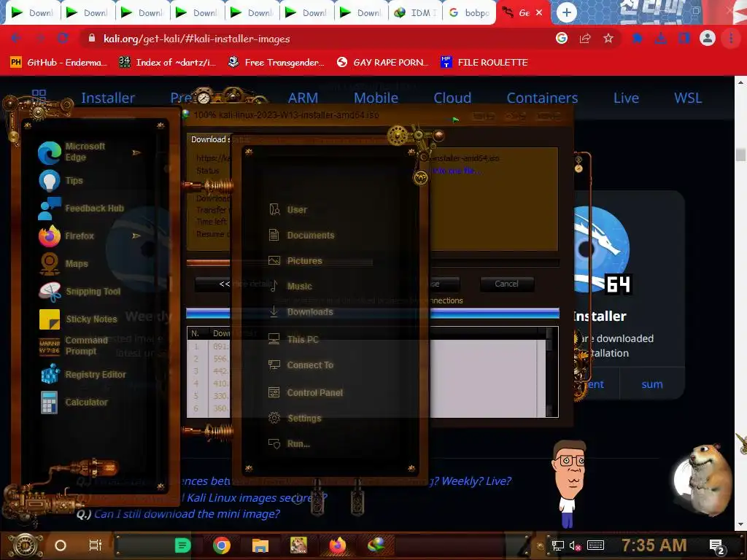This screenshot has width=747, height=560.
Task: Open 'Can I still download the mini image?' link
Action: click(187, 514)
